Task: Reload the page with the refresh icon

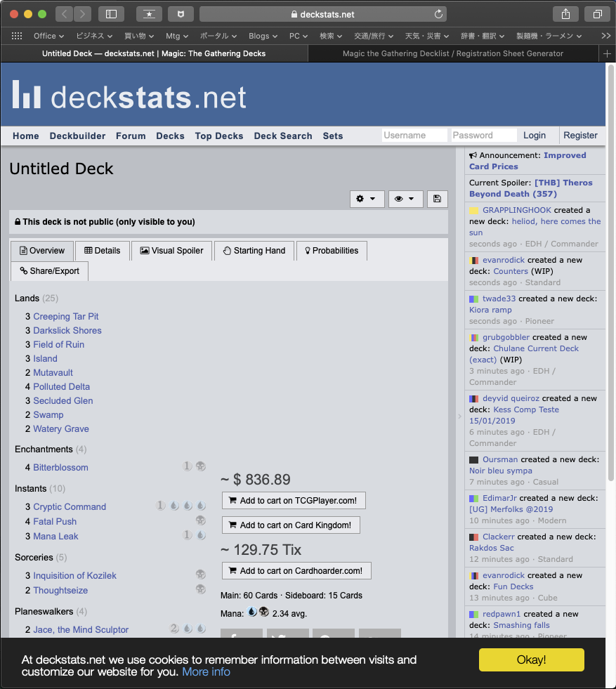Action: (438, 14)
